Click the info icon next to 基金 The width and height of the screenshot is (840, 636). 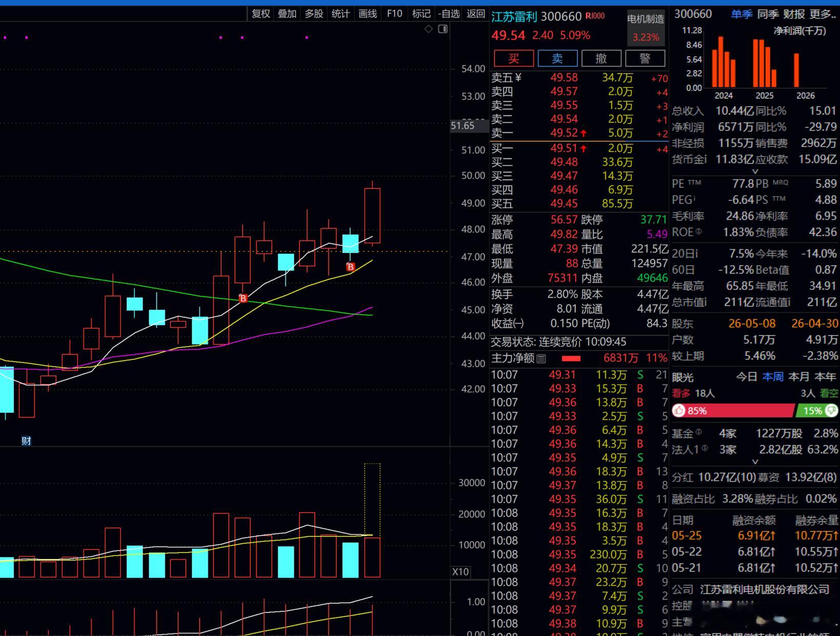699,432
